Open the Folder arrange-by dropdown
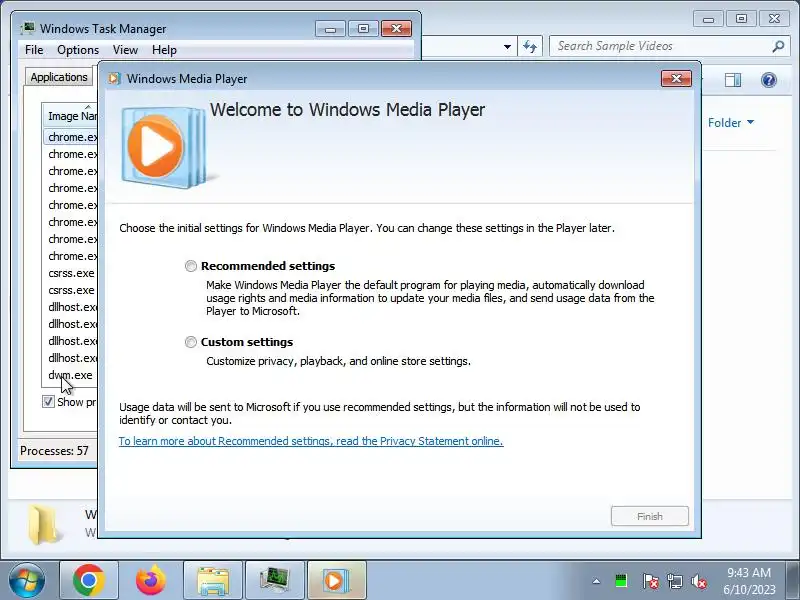Image resolution: width=800 pixels, height=600 pixels. pos(731,122)
